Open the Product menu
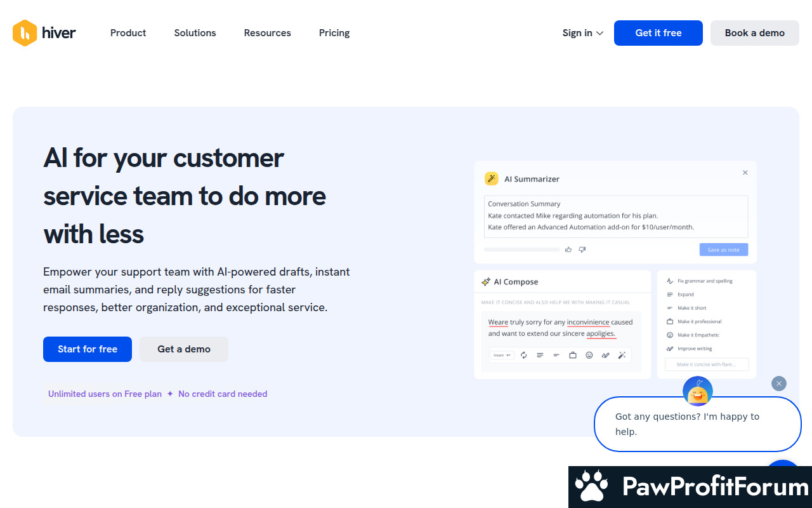The image size is (812, 508). pyautogui.click(x=128, y=33)
